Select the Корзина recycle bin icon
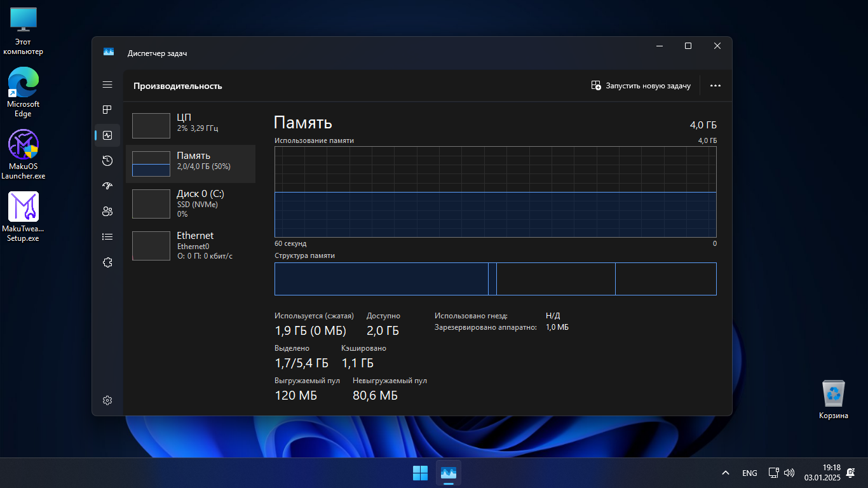This screenshot has height=488, width=868. (834, 400)
